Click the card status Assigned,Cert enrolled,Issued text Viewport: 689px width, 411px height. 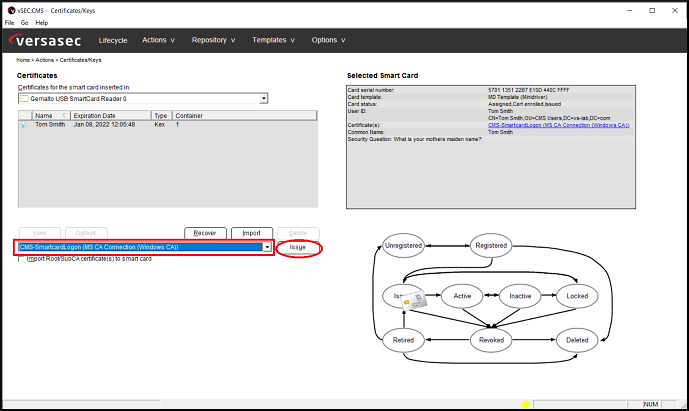pos(525,104)
